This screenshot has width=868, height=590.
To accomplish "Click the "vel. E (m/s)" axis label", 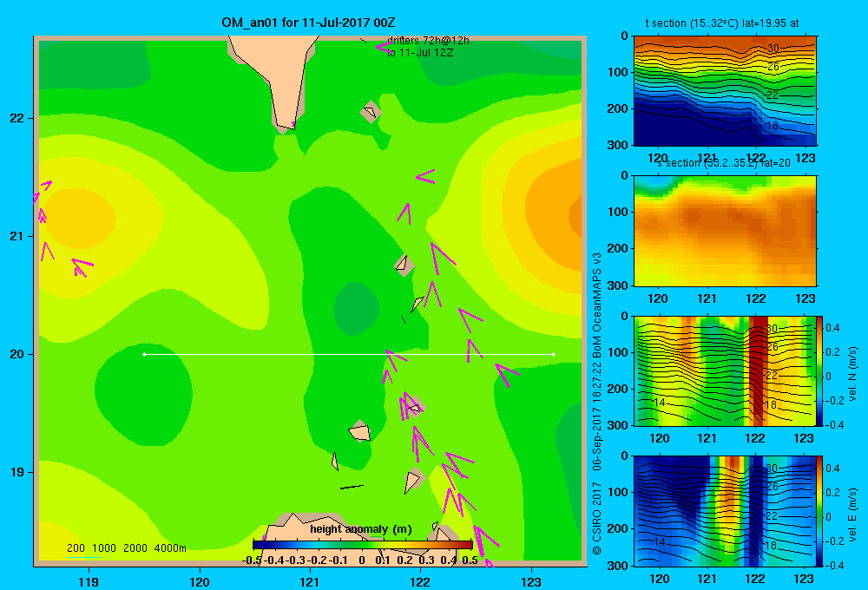I will [852, 515].
